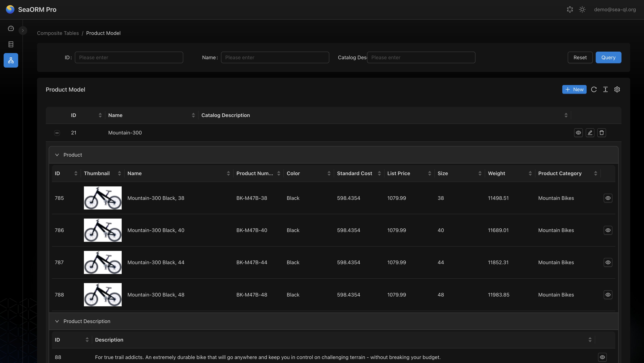644x363 pixels.
Task: Delete the Mountain-300 model row
Action: click(x=602, y=133)
